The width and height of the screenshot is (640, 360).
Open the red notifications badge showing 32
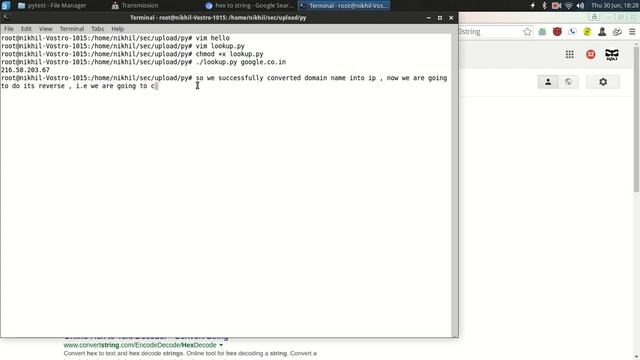[590, 54]
